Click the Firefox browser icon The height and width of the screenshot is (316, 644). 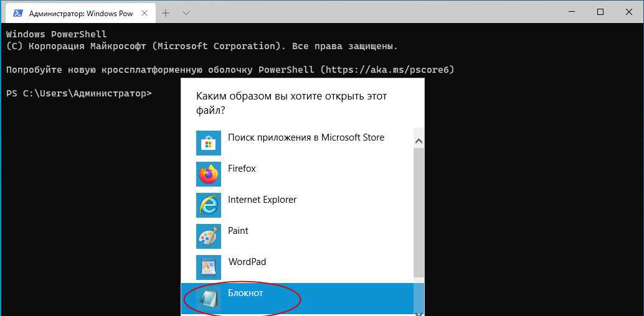pos(209,174)
